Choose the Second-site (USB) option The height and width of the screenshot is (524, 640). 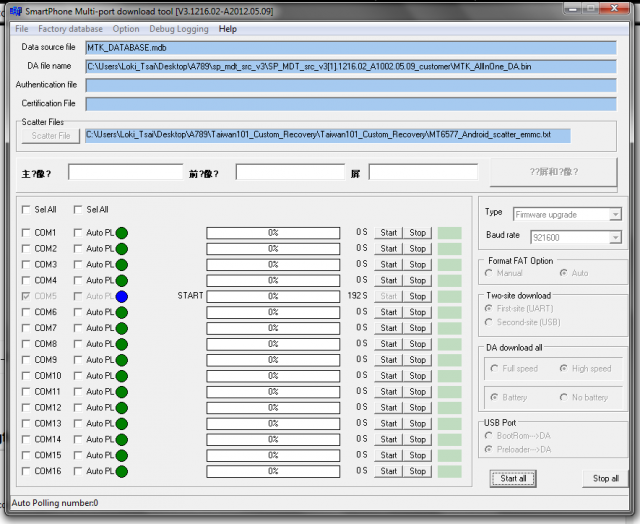tap(488, 322)
